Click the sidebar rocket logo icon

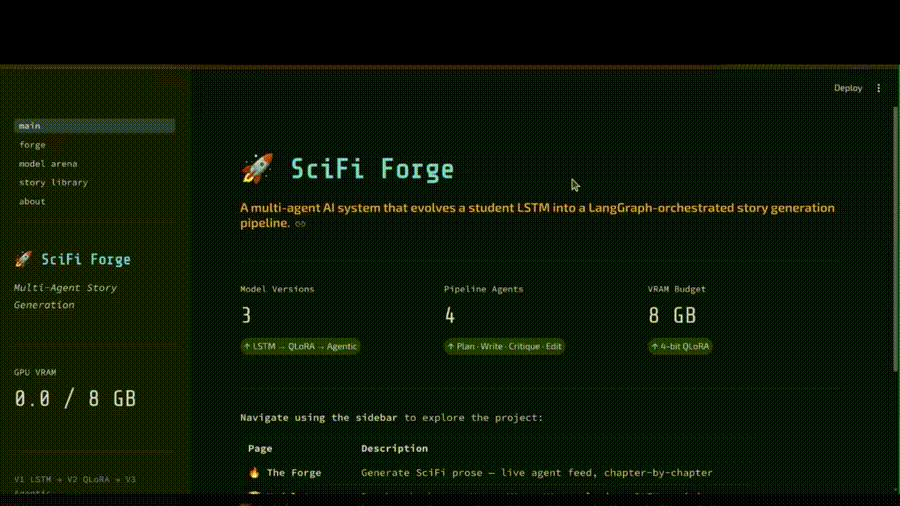(x=24, y=259)
